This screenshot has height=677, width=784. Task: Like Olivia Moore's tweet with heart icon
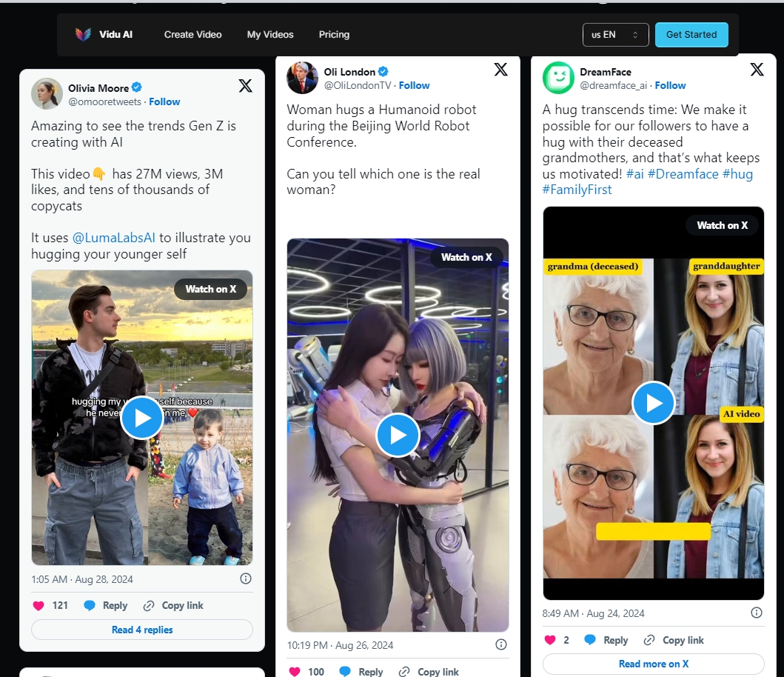[39, 605]
